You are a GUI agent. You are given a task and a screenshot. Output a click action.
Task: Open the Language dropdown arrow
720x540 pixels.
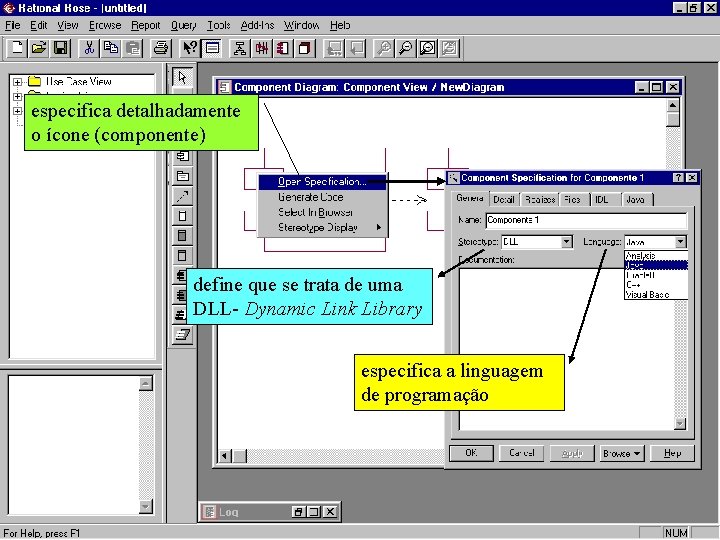tap(681, 242)
